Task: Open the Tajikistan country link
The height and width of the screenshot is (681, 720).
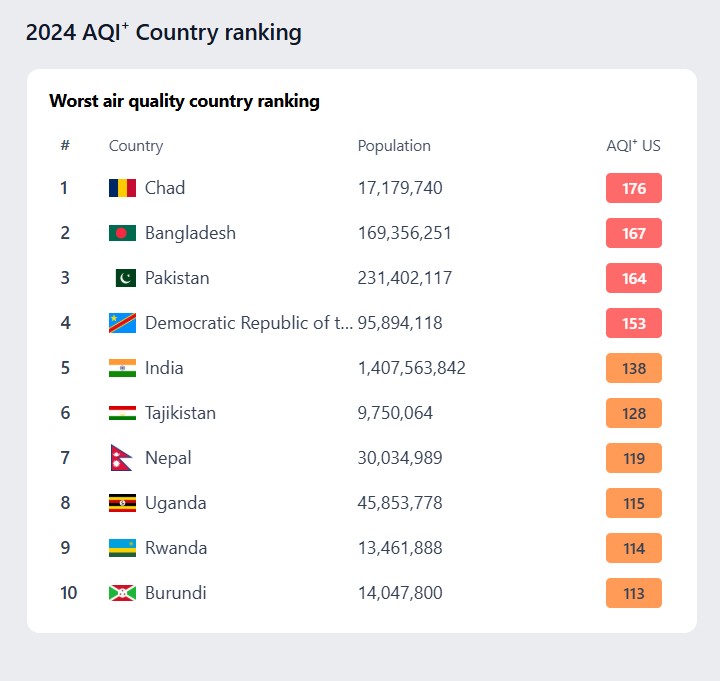Action: coord(180,413)
